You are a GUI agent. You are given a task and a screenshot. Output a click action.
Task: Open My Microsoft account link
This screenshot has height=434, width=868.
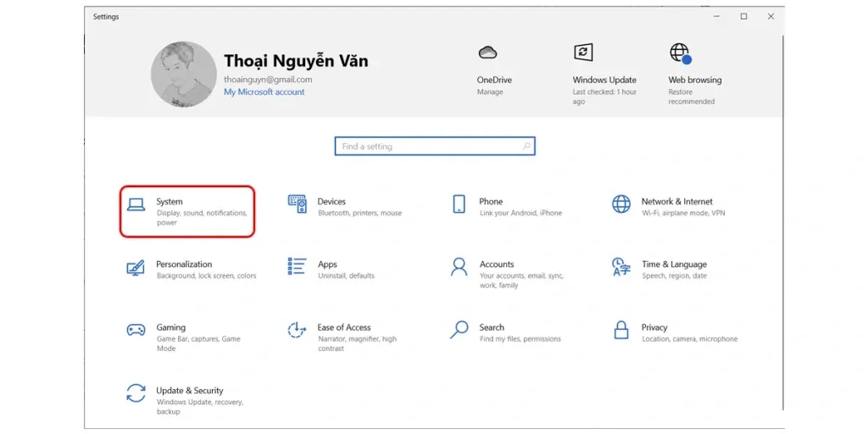coord(264,92)
